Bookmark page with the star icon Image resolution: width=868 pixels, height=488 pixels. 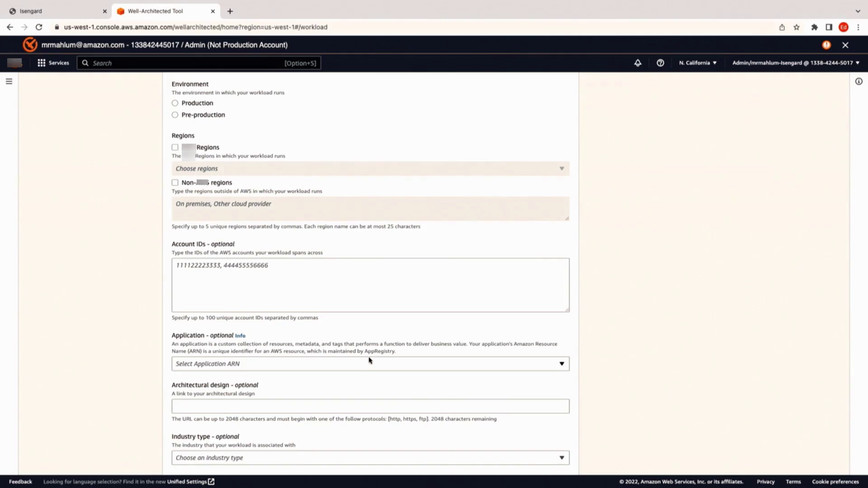pos(797,27)
